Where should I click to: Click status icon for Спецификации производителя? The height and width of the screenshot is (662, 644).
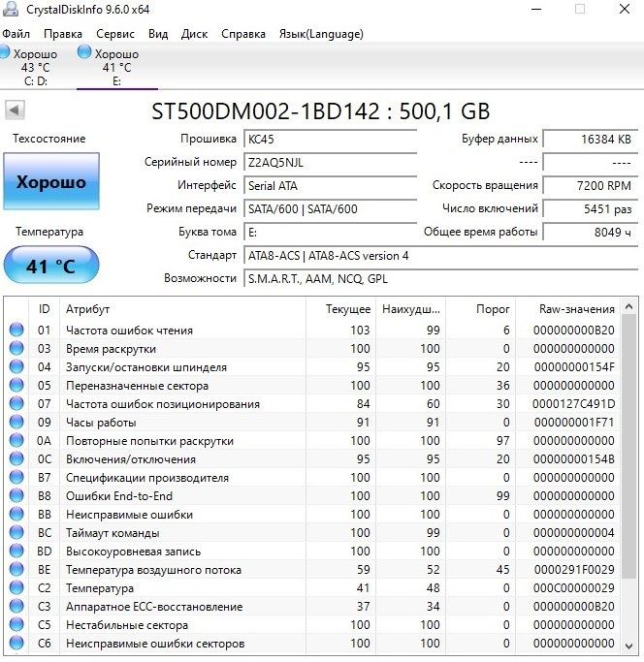16,477
